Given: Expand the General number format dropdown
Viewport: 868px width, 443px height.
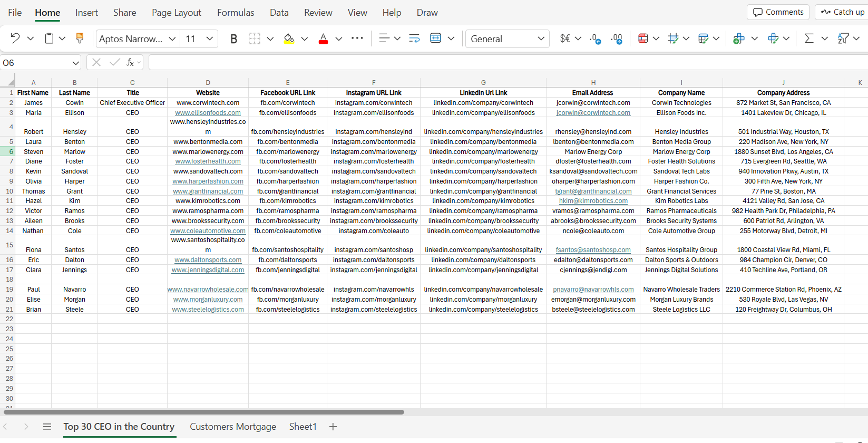Looking at the screenshot, I should point(541,38).
